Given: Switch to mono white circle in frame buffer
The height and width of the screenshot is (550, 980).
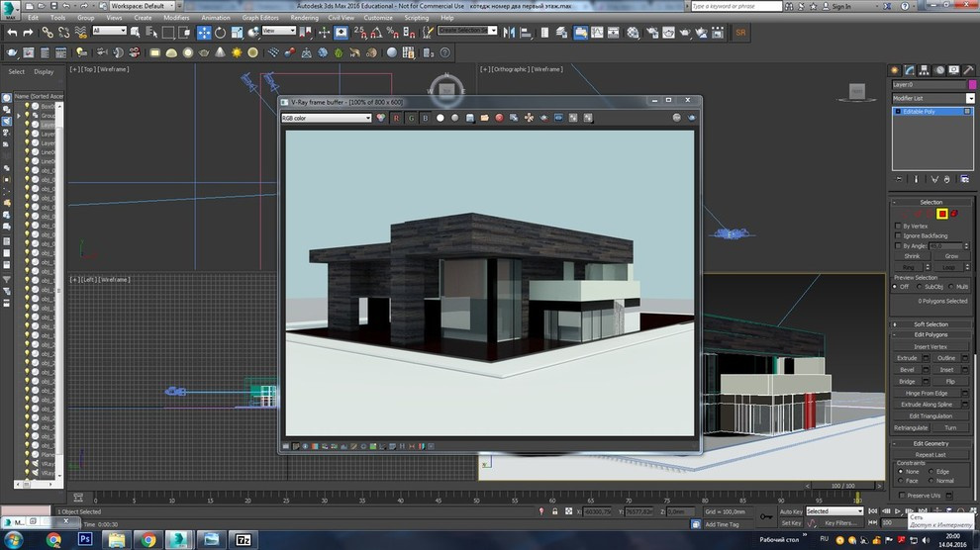Looking at the screenshot, I should 441,118.
